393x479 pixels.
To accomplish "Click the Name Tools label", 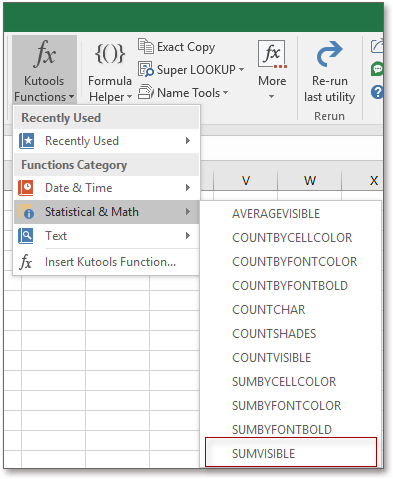I will pyautogui.click(x=189, y=93).
